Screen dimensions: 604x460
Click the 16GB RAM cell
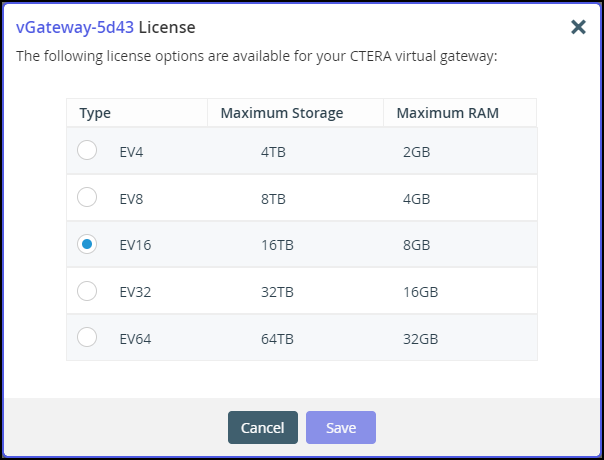[421, 292]
